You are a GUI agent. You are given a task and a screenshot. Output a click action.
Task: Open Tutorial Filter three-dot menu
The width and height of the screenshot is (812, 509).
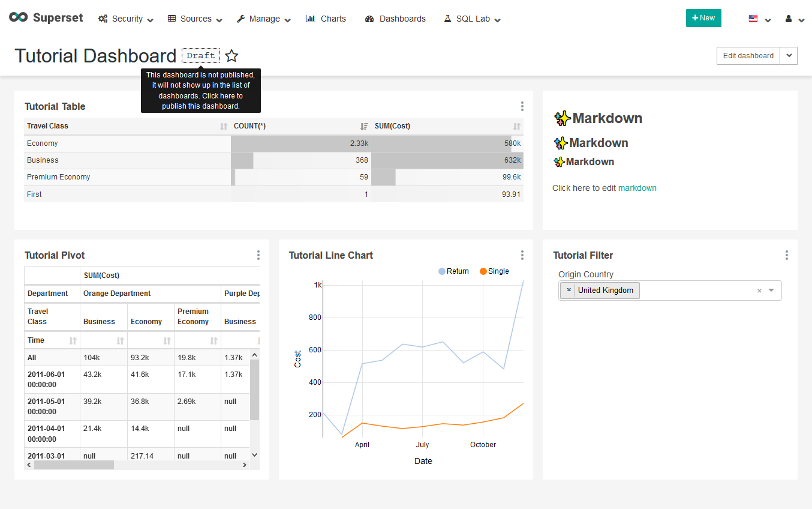pyautogui.click(x=786, y=255)
